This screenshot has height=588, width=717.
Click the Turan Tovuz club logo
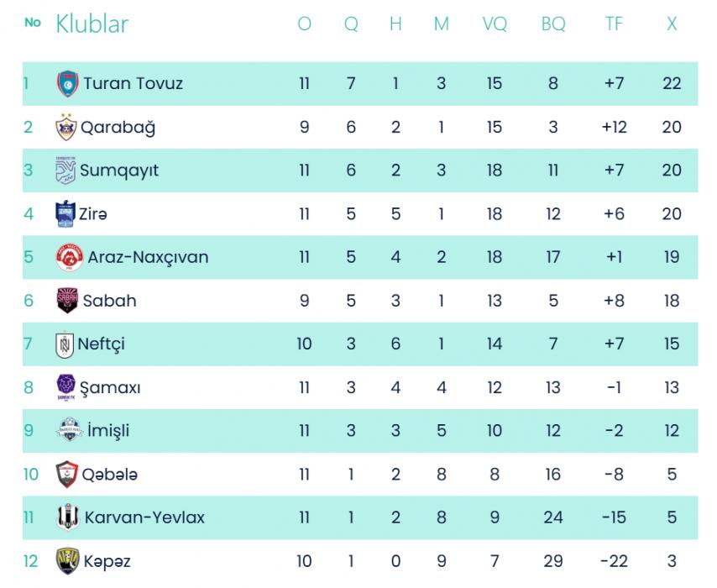pyautogui.click(x=67, y=84)
